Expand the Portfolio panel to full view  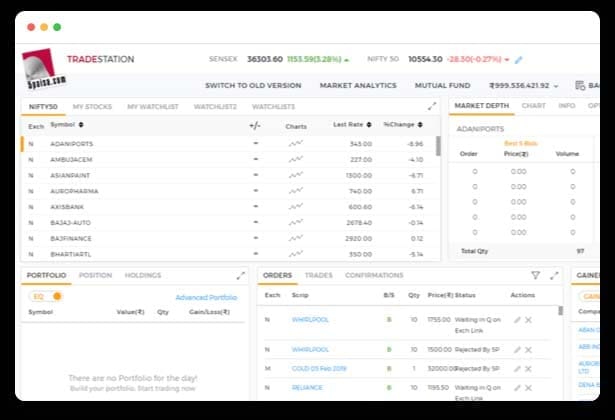pos(241,276)
